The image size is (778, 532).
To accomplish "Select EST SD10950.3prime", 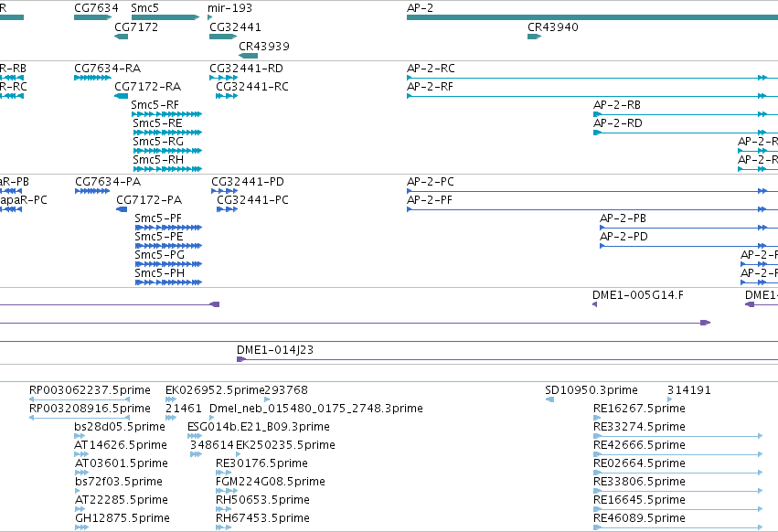I will click(591, 390).
